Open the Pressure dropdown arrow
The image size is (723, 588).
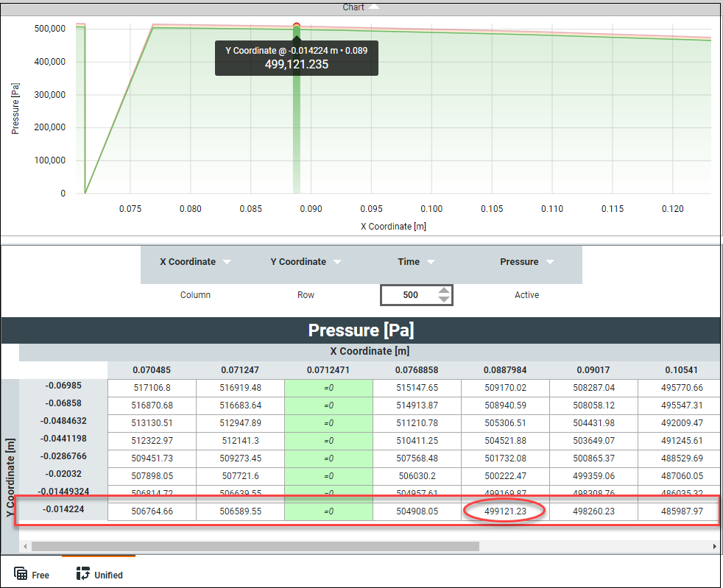pos(550,262)
